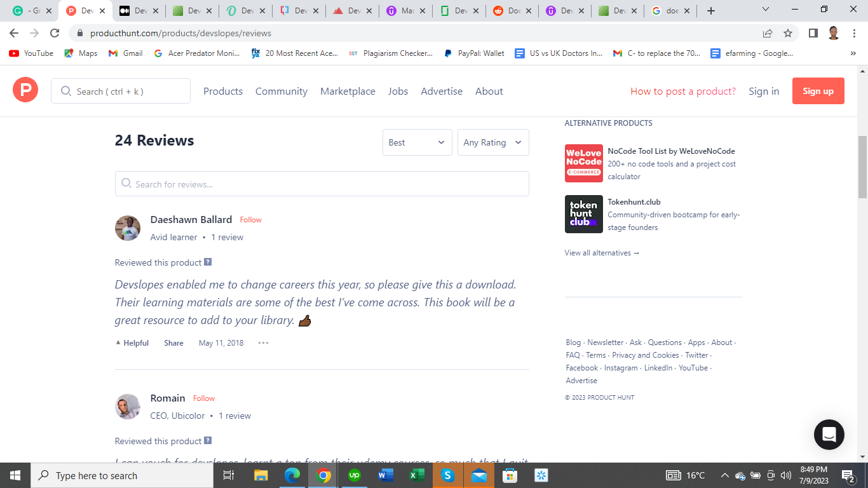868x488 pixels.
Task: Show more bookmarks with the double chevron
Action: (853, 53)
